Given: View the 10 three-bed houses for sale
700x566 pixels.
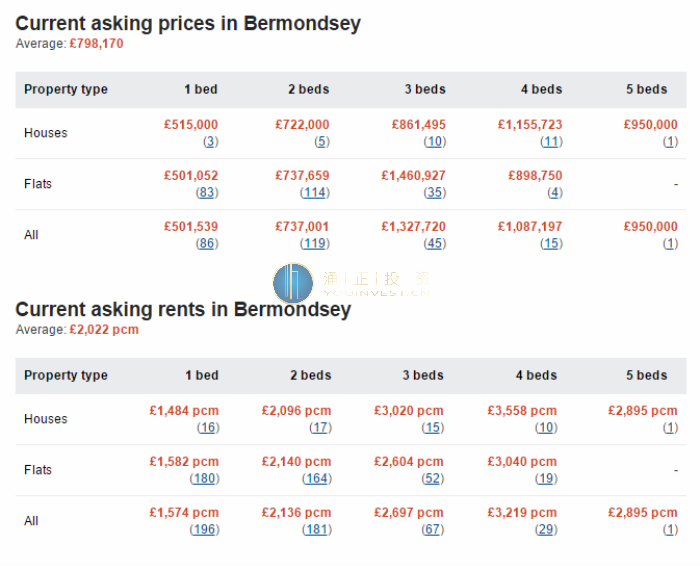Looking at the screenshot, I should coord(435,142).
